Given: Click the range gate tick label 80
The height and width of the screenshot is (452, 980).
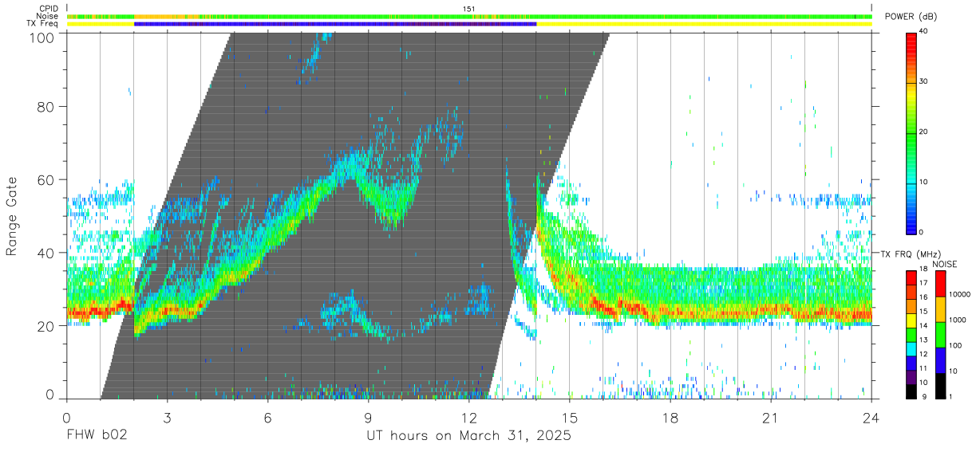Looking at the screenshot, I should pos(46,106).
